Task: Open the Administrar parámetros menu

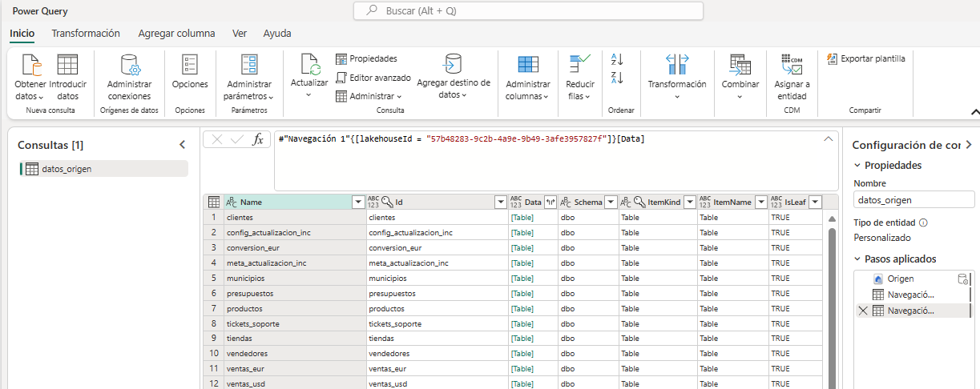Action: 249,78
